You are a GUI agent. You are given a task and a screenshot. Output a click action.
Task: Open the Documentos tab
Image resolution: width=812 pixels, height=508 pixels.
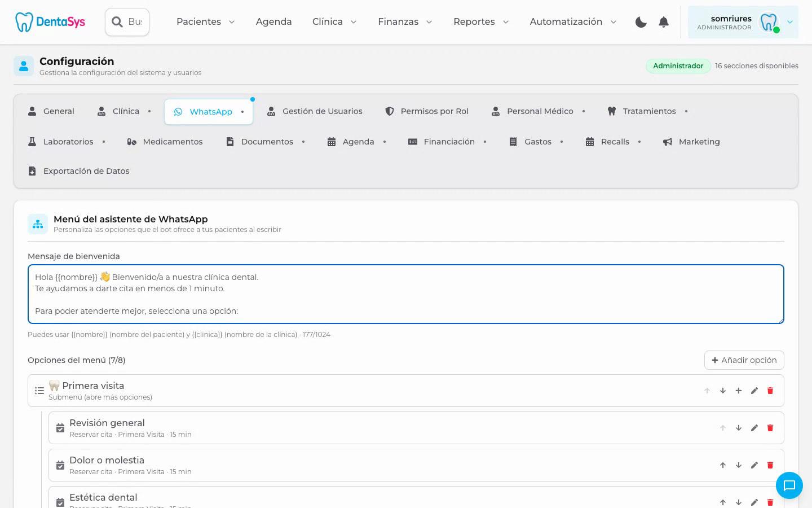(266, 142)
